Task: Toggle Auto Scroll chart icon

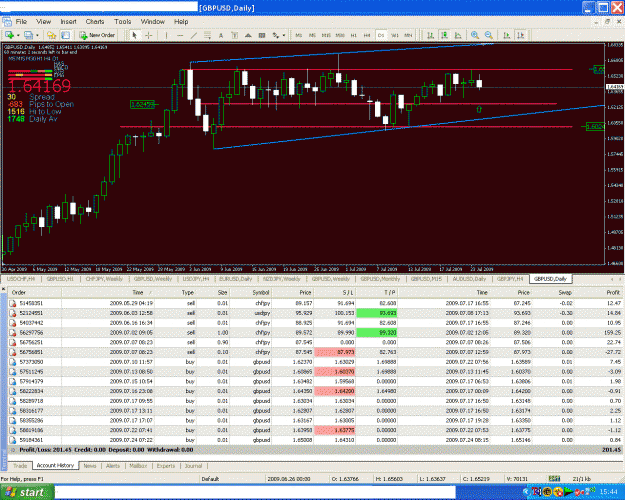Action: click(x=507, y=35)
